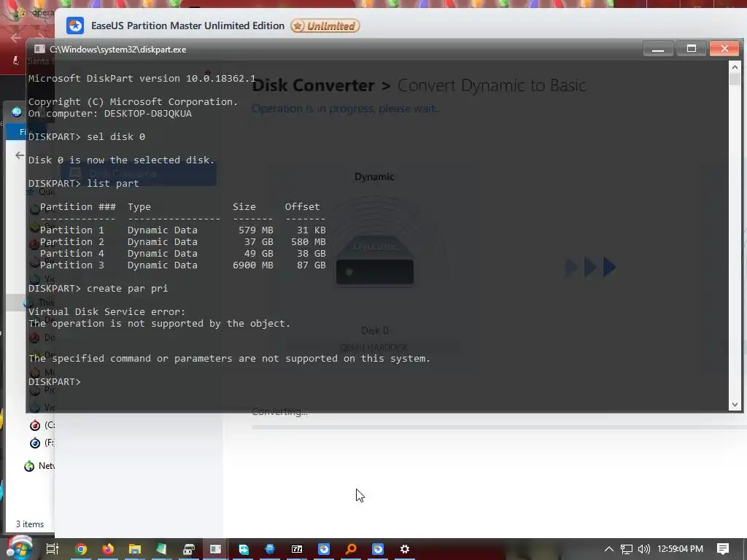Click the 'create par pri' command text

[127, 289]
